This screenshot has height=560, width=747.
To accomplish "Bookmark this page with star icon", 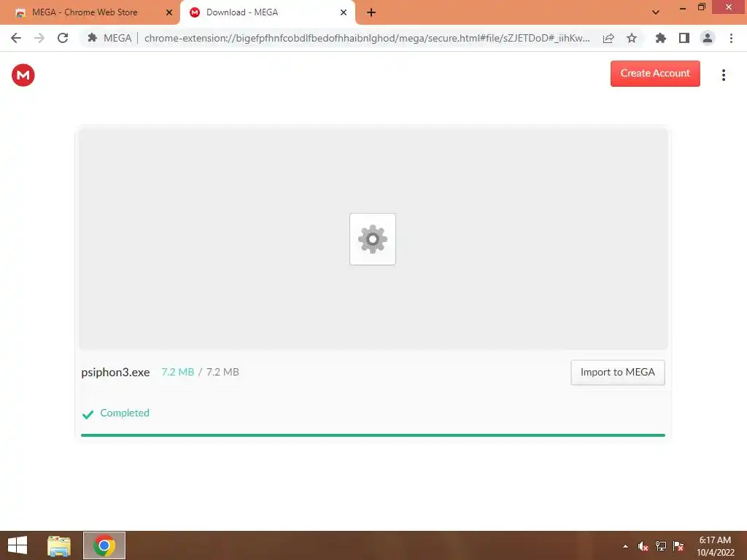I will tap(632, 38).
